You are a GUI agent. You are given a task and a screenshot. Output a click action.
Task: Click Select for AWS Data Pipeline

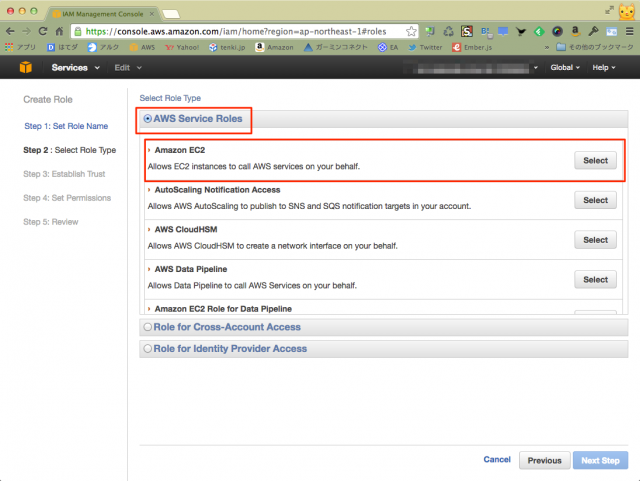coord(595,279)
